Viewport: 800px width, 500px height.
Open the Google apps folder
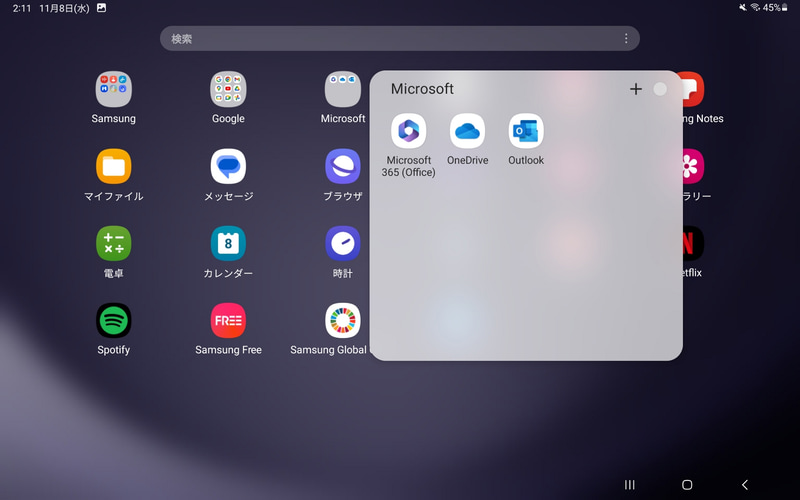(x=228, y=89)
